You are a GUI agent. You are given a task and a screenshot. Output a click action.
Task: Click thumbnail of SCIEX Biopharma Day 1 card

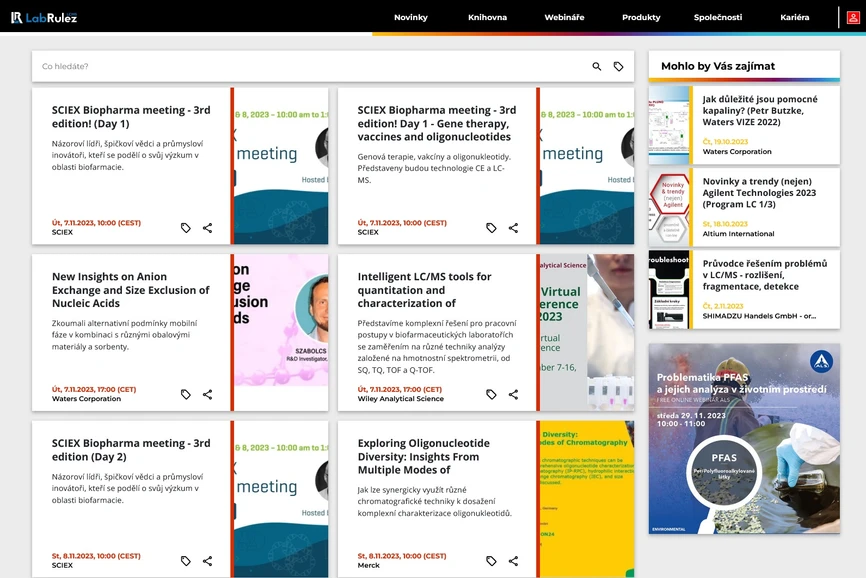pos(281,166)
